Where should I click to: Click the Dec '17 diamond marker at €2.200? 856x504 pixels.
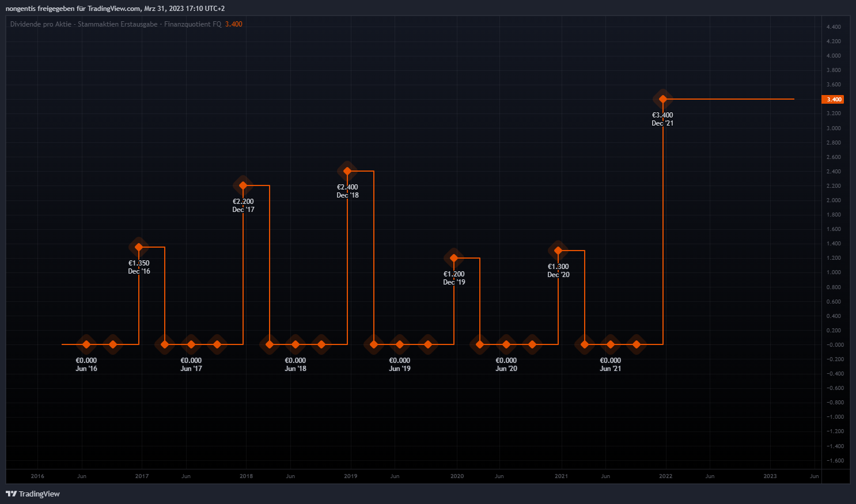tap(243, 185)
